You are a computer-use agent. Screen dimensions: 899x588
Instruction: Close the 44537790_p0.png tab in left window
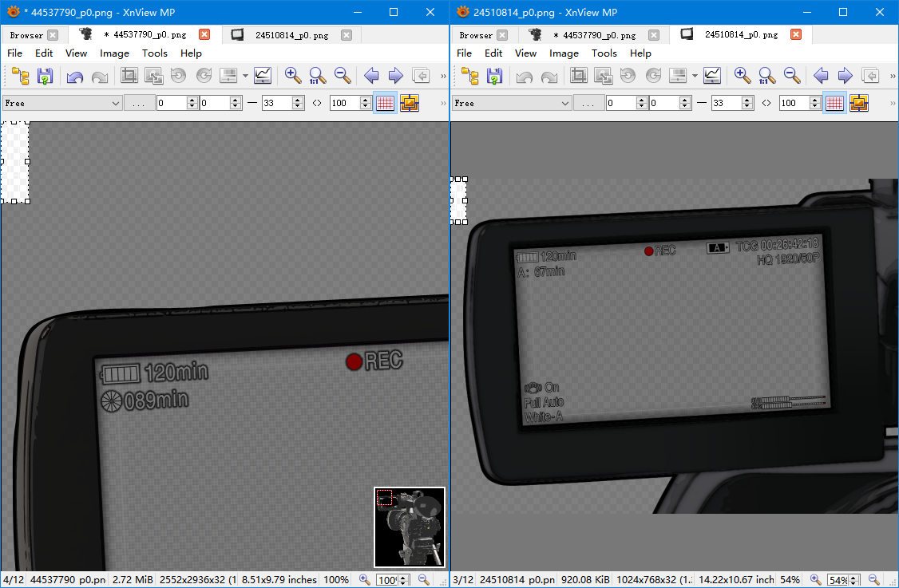(x=204, y=35)
